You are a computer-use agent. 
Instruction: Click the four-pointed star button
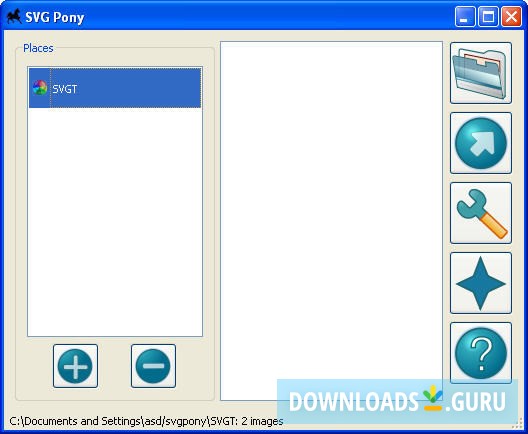[481, 283]
